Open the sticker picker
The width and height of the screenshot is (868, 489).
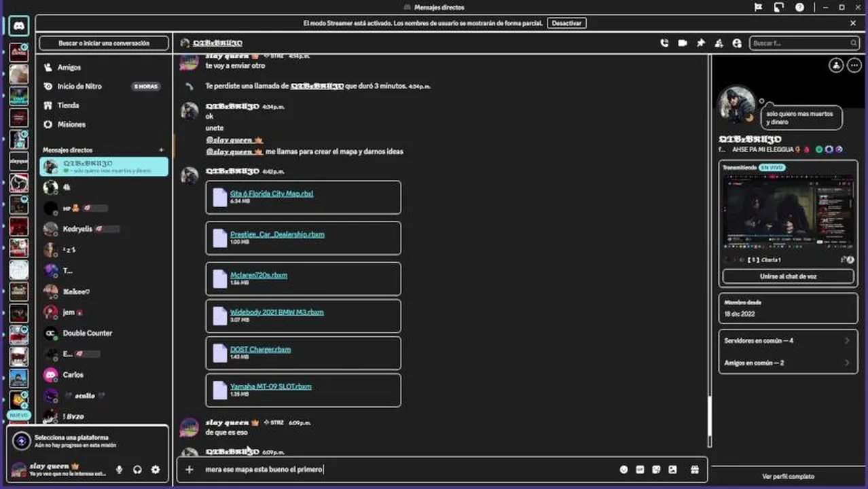coord(656,469)
